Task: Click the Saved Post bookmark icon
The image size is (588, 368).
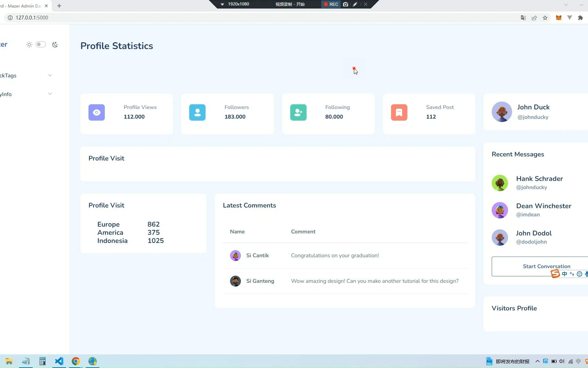Action: [x=399, y=112]
